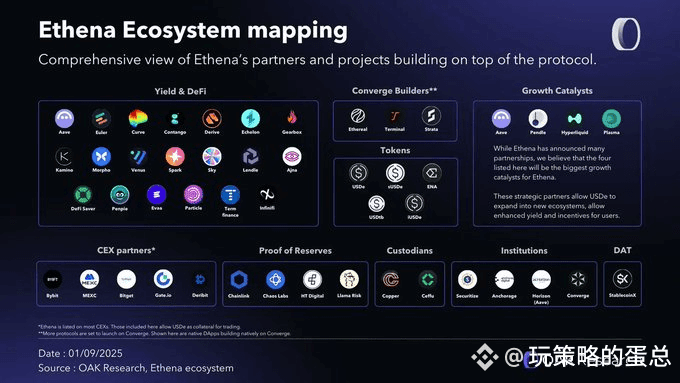This screenshot has height=383, width=680.
Task: Click the StablecoinX icon under DAT
Action: click(x=622, y=278)
